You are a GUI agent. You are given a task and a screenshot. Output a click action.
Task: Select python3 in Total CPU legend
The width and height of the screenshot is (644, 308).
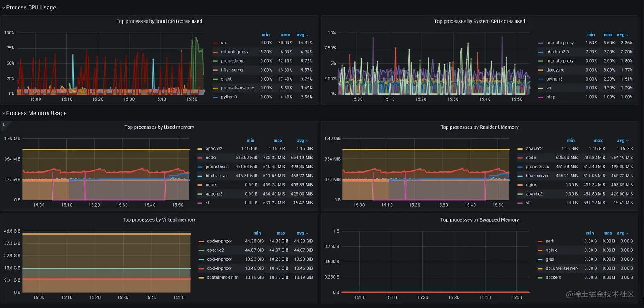229,97
